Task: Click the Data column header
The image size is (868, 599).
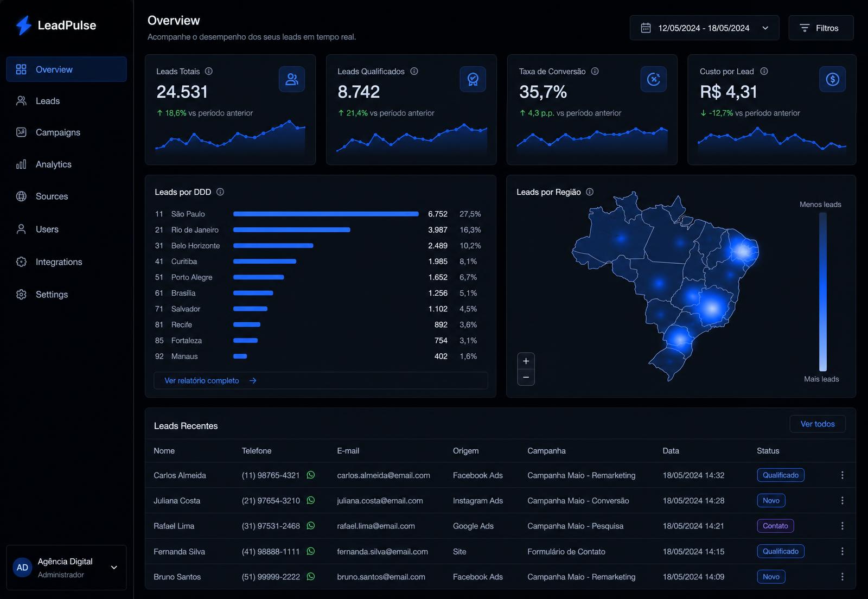Action: [671, 451]
